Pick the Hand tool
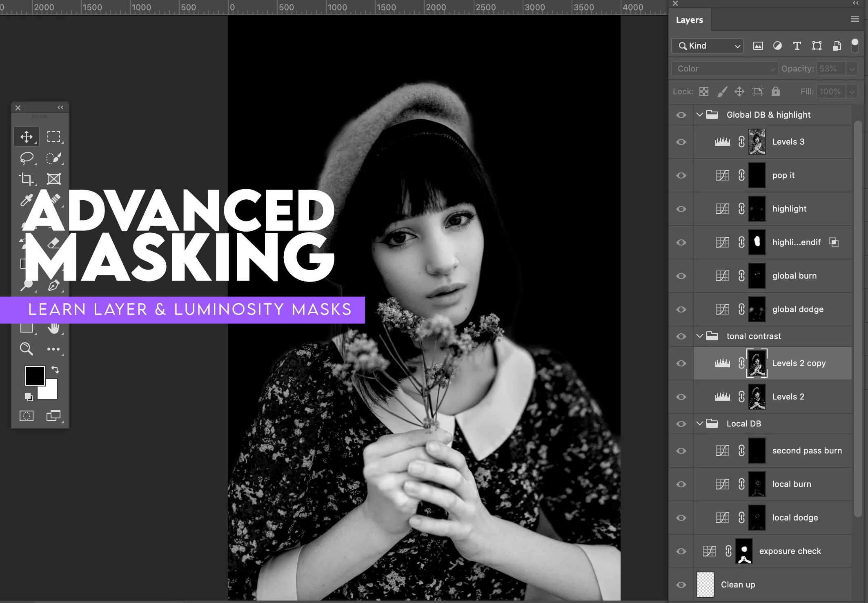This screenshot has width=868, height=603. [53, 328]
